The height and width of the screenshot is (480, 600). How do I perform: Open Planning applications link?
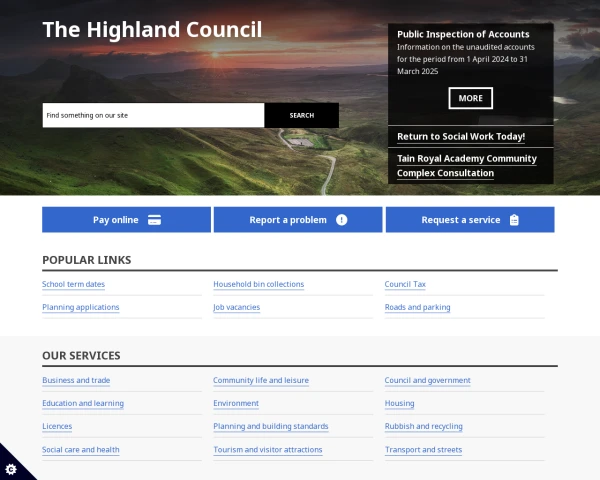coord(81,307)
